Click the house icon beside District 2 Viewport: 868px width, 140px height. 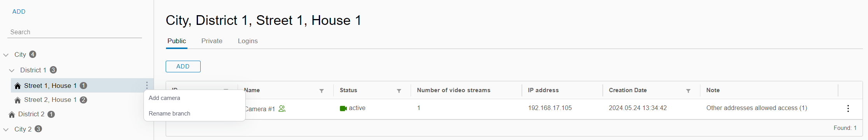pyautogui.click(x=12, y=114)
